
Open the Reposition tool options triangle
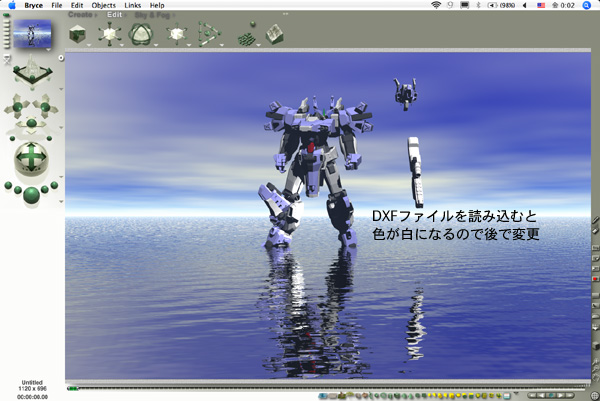(189, 45)
